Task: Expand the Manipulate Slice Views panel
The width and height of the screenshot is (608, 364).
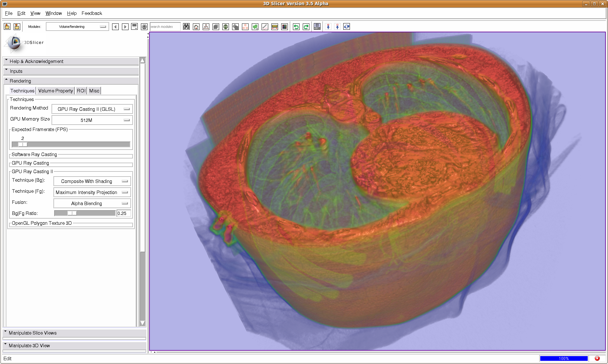Action: [33, 333]
